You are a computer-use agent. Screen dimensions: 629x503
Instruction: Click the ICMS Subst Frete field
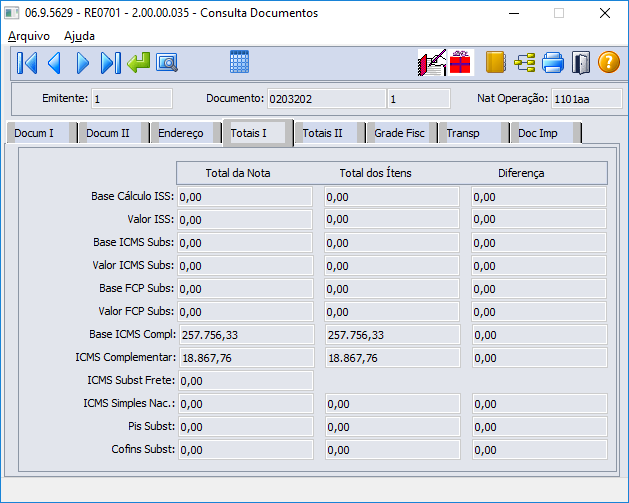tap(246, 380)
